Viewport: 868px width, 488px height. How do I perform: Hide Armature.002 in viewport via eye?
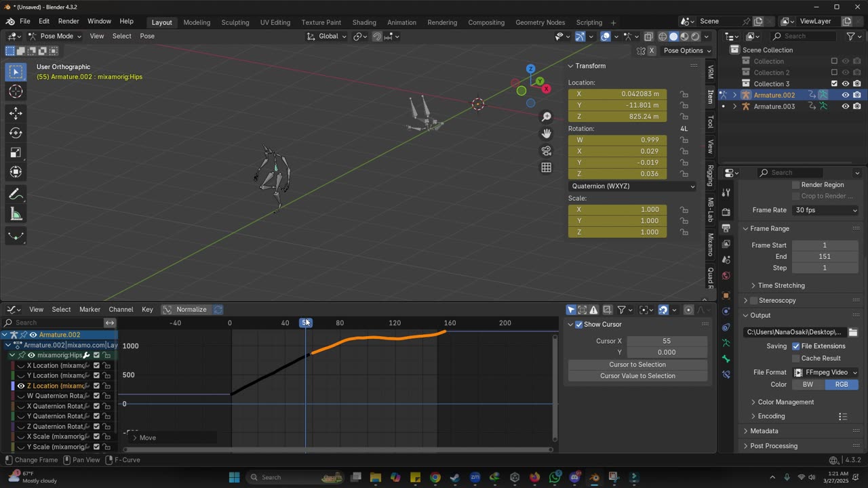846,96
